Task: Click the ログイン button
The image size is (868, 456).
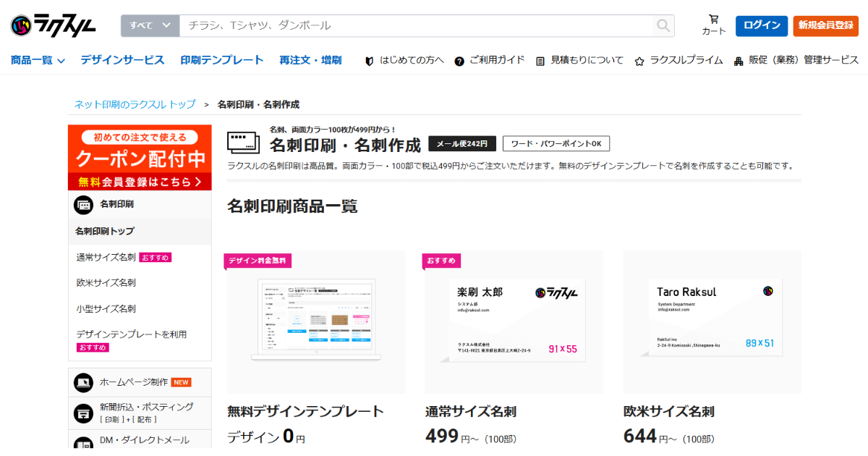Action: (x=762, y=26)
